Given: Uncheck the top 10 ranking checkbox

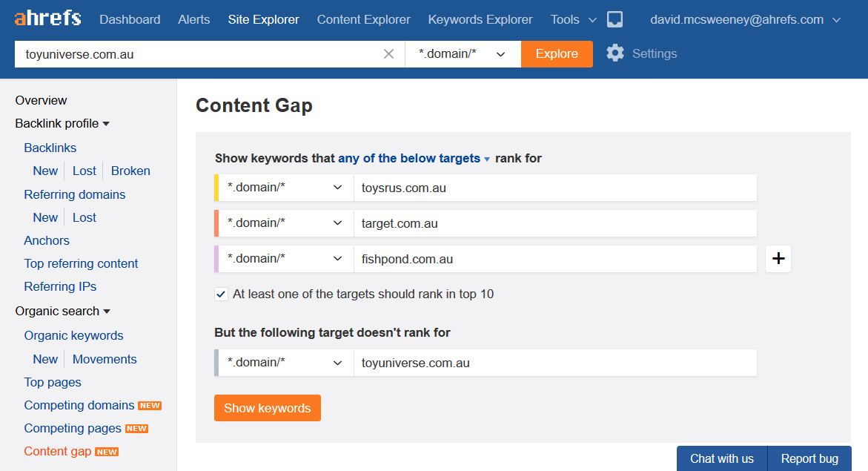Looking at the screenshot, I should click(221, 294).
